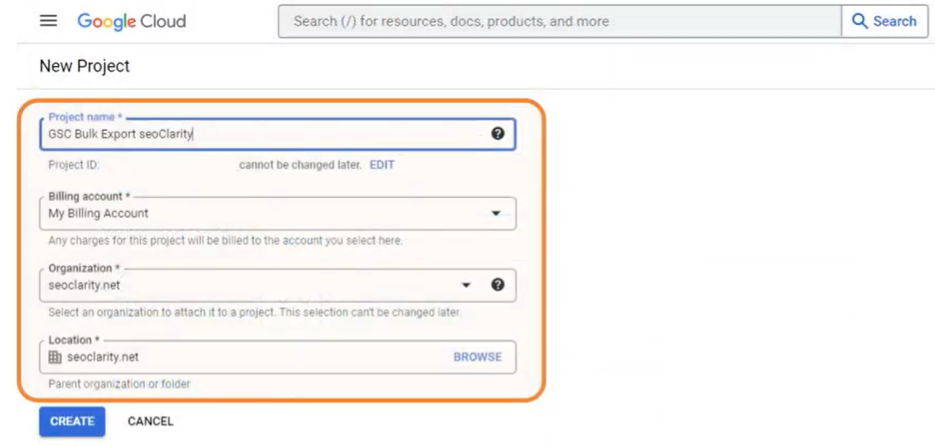This screenshot has height=447, width=935.
Task: Expand the Billing account dropdown arrow
Action: [496, 213]
